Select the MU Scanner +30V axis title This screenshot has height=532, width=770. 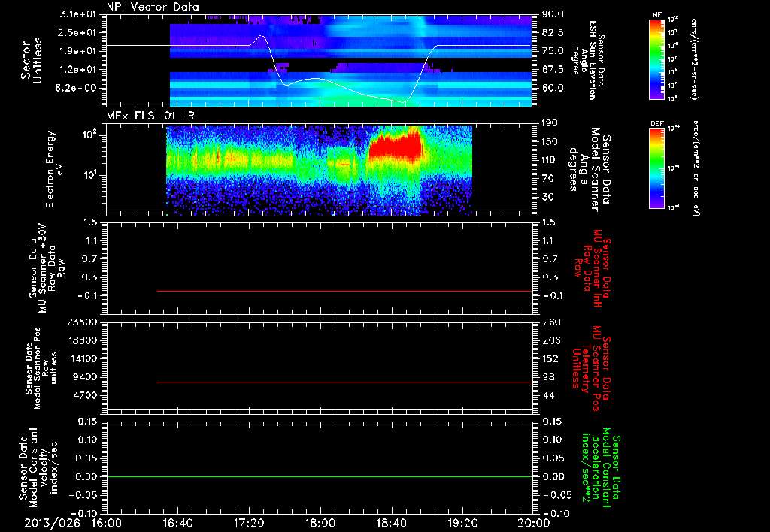46,268
